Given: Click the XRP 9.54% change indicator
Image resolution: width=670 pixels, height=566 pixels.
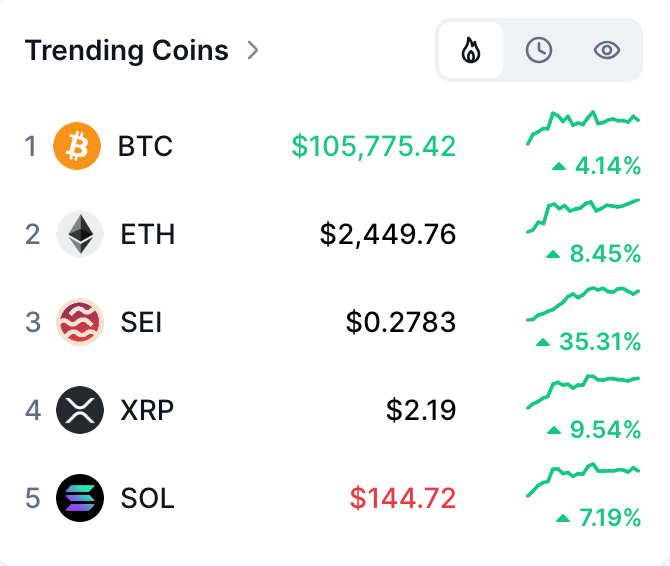Looking at the screenshot, I should coord(594,429).
